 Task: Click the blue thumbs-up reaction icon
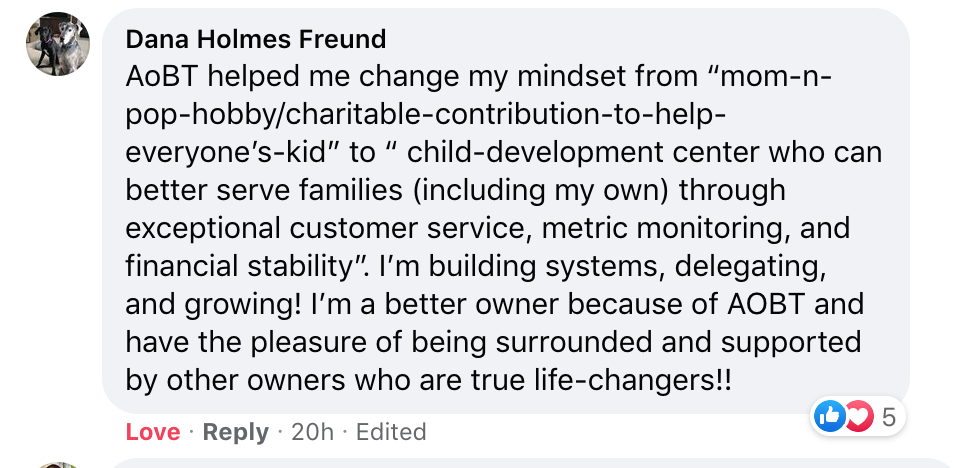pyautogui.click(x=830, y=417)
